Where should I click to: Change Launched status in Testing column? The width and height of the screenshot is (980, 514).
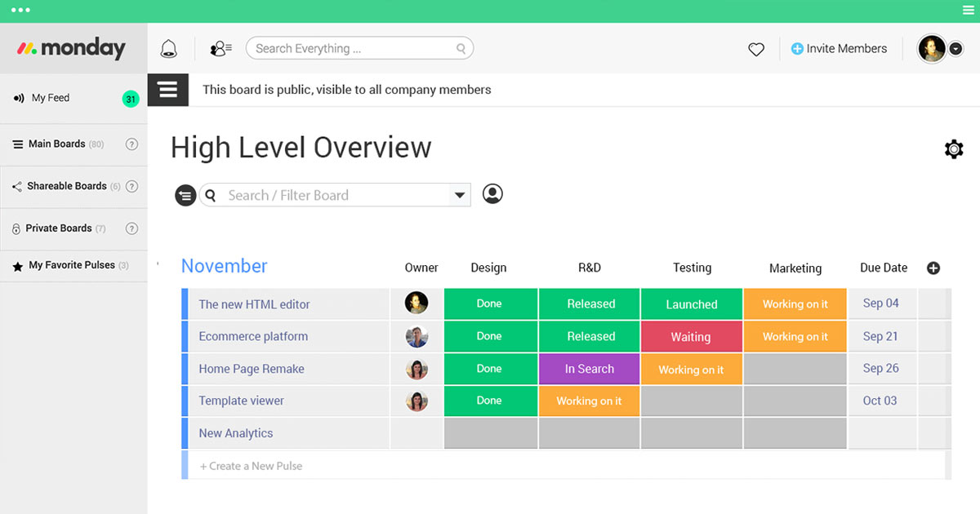[x=692, y=304]
